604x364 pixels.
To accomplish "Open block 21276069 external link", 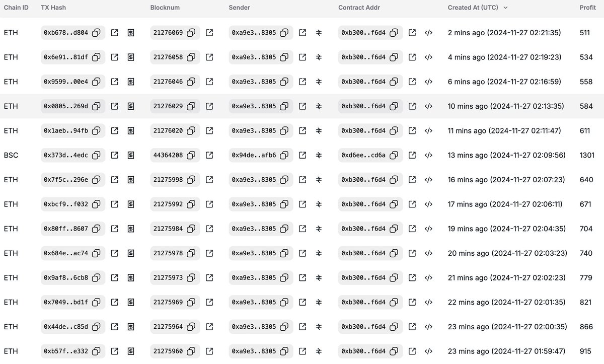I will click(209, 33).
